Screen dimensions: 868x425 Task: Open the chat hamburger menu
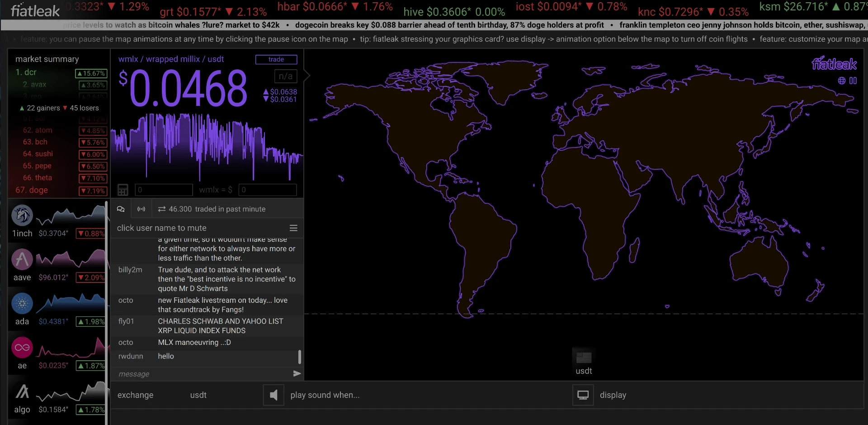click(x=293, y=228)
